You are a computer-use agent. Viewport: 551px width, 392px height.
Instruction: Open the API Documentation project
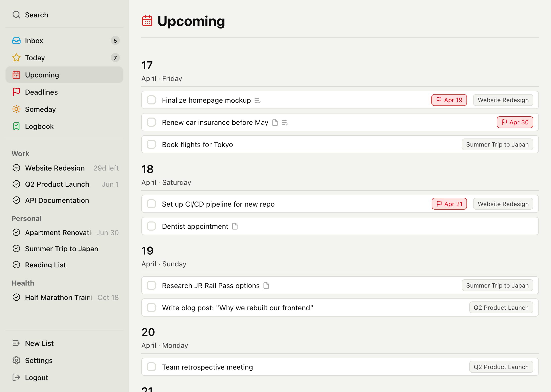pos(64,200)
